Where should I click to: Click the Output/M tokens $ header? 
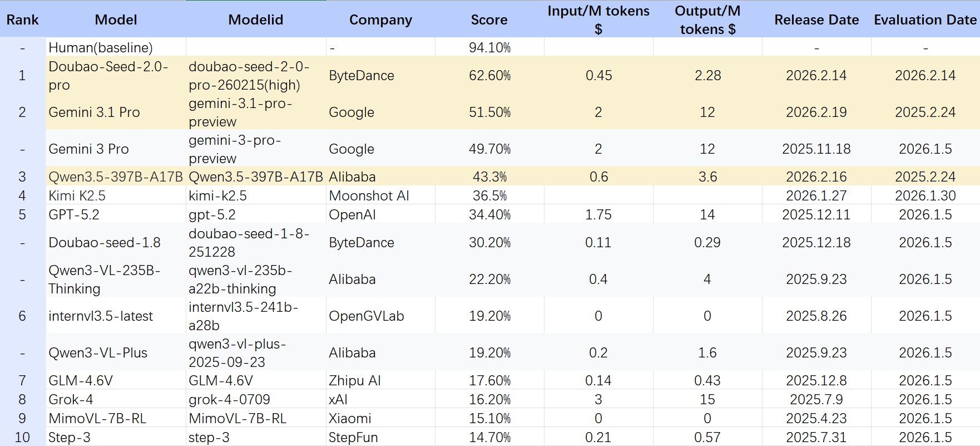[707, 20]
